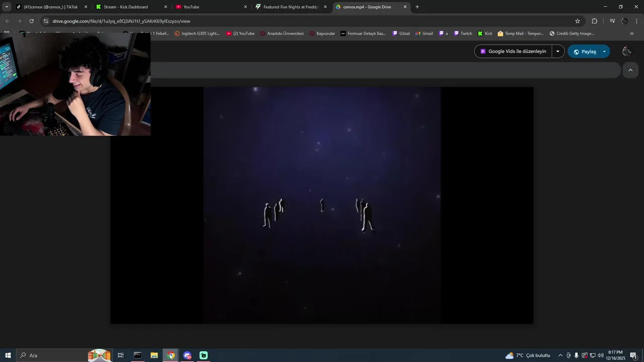Screen dimensions: 644x362
Task: Click Google Vids ile düzenleyin button
Action: click(x=513, y=51)
